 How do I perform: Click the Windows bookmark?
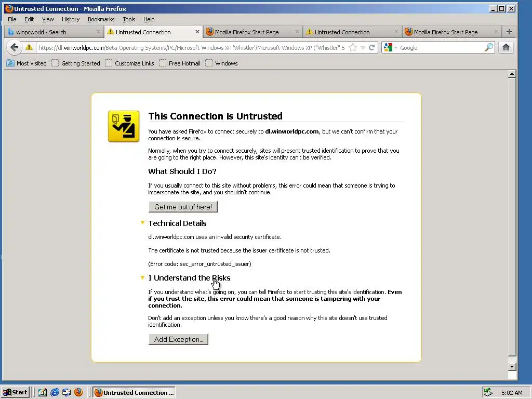click(221, 63)
